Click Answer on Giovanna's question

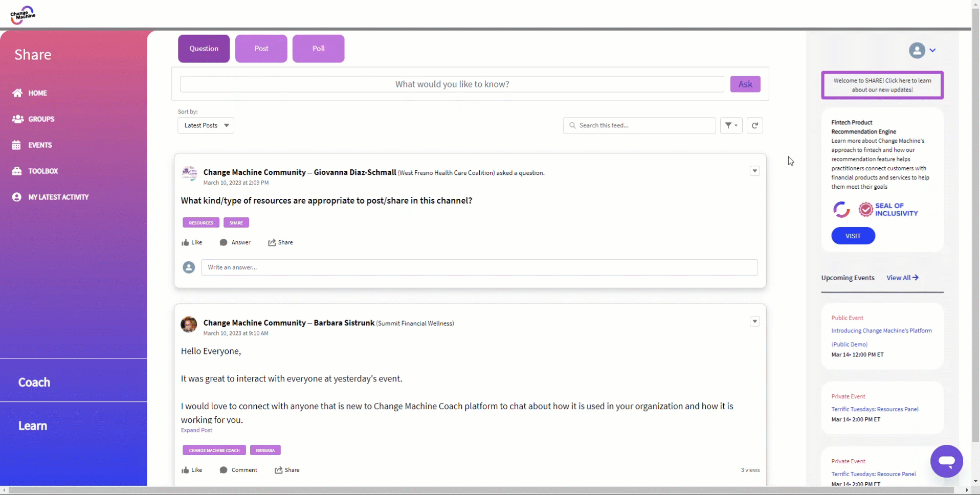[x=235, y=242]
